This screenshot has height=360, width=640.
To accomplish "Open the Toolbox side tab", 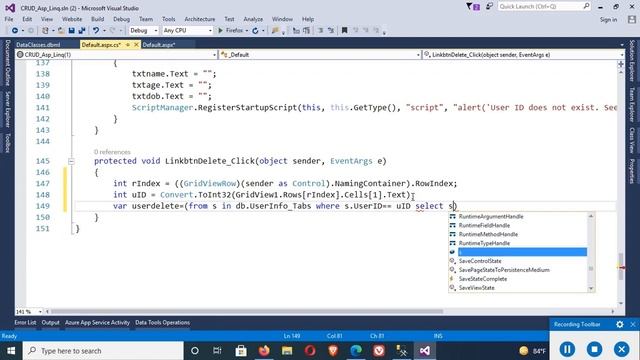I will point(7,142).
